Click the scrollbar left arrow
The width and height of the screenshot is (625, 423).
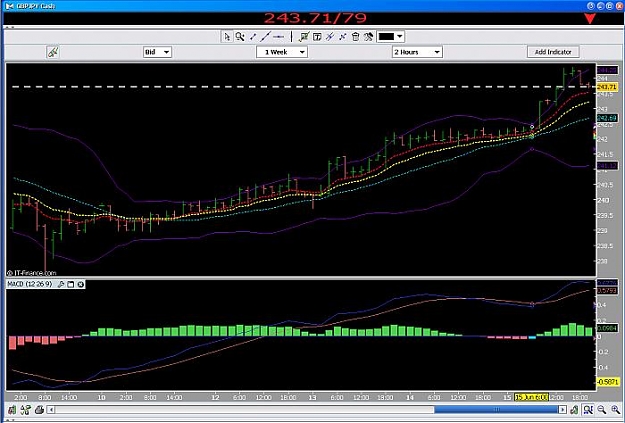pyautogui.click(x=51, y=409)
